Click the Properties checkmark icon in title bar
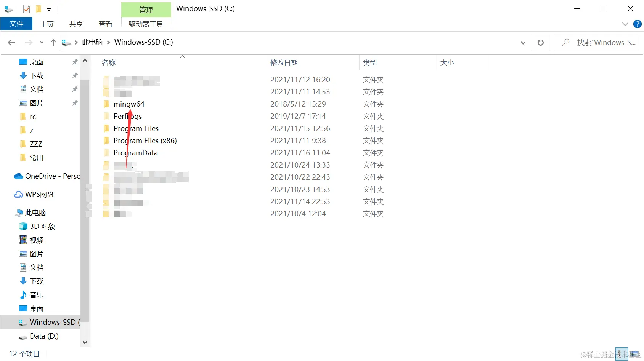Viewport: 644px width, 361px height. pos(26,9)
